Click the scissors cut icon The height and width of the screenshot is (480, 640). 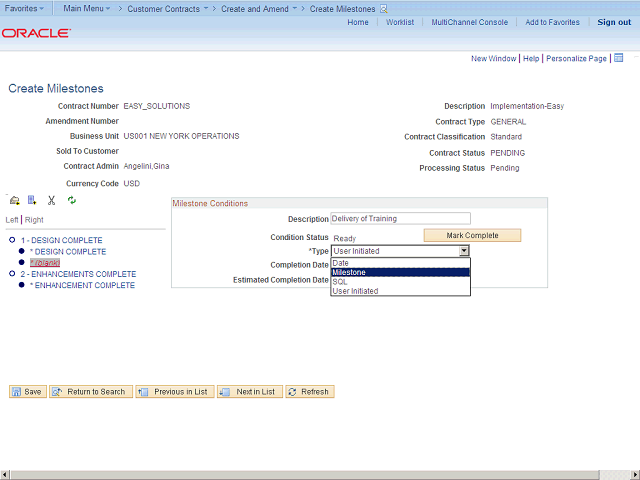[51, 200]
